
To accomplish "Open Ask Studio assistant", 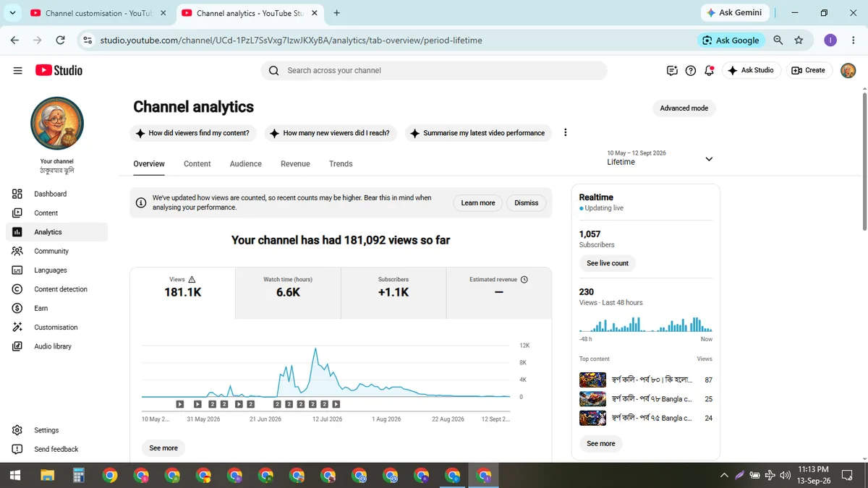I will (x=751, y=70).
